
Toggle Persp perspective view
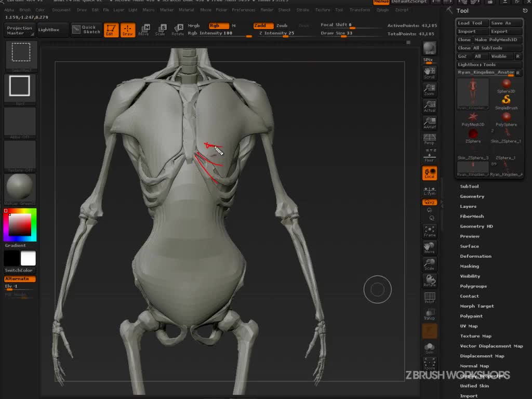(429, 139)
